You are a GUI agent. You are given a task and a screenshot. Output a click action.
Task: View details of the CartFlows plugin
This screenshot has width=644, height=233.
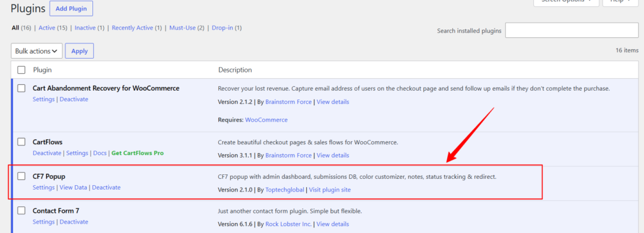(333, 156)
